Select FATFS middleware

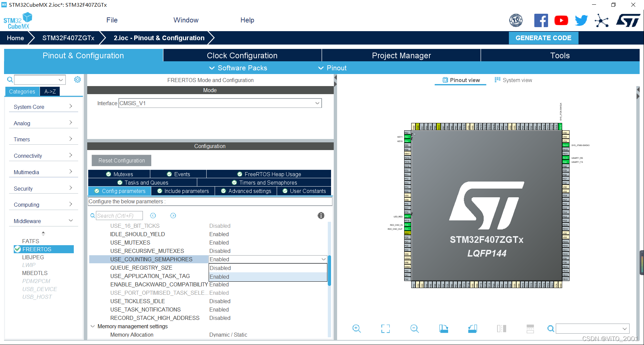tap(31, 241)
